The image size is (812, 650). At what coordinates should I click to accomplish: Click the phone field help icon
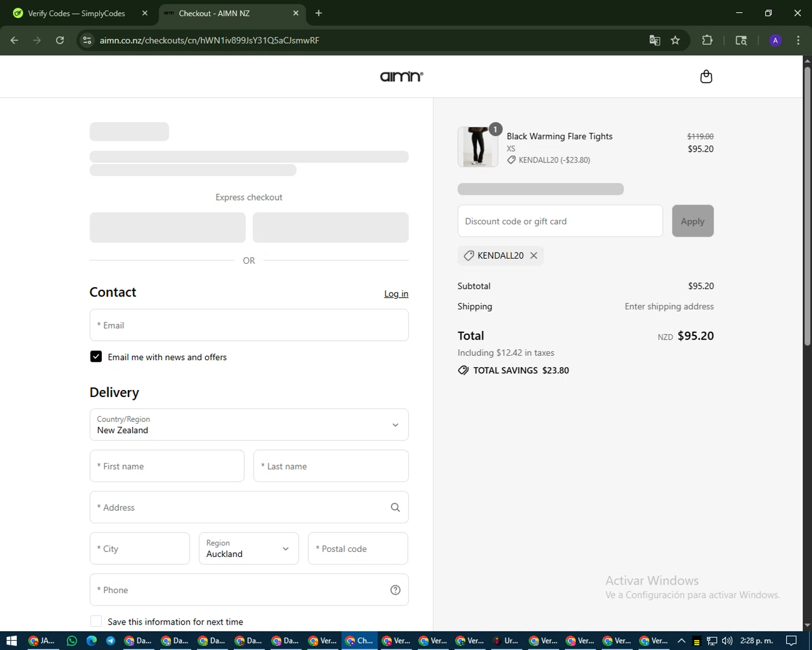tap(395, 590)
